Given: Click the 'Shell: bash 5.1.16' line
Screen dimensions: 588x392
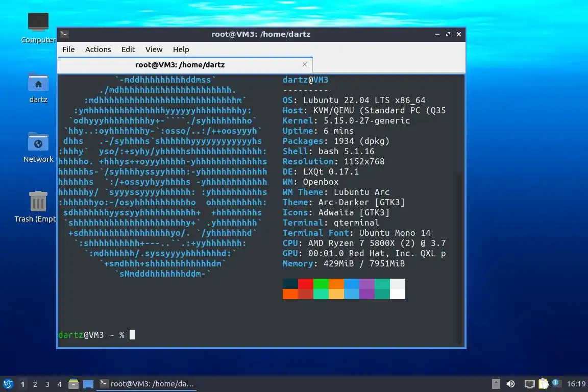Looking at the screenshot, I should (329, 151).
